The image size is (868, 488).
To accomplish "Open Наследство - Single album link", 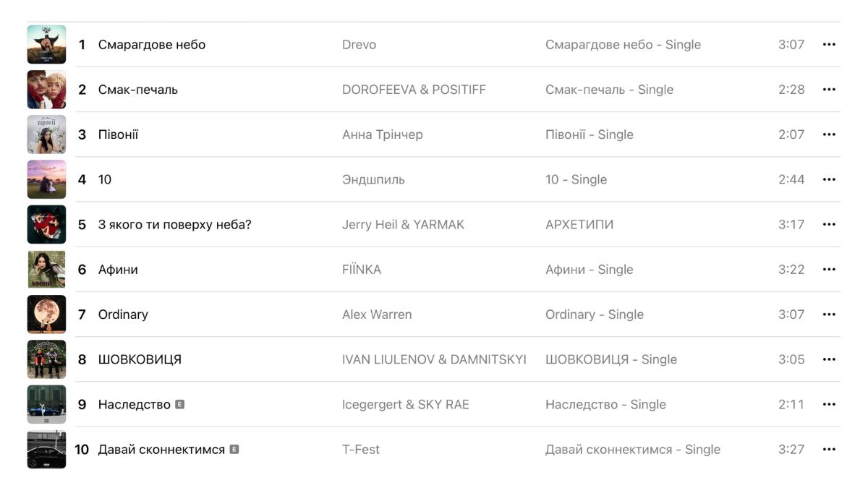I will (605, 405).
